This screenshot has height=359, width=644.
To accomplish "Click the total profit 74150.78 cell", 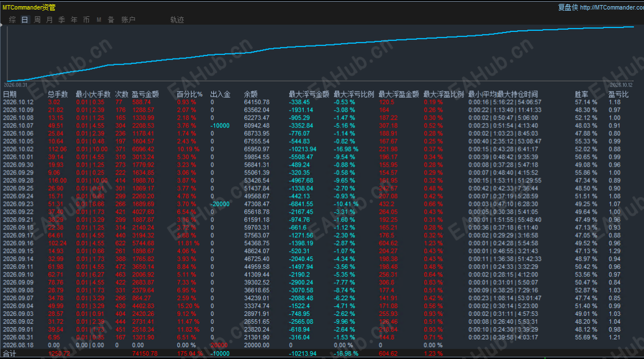I will point(145,353).
